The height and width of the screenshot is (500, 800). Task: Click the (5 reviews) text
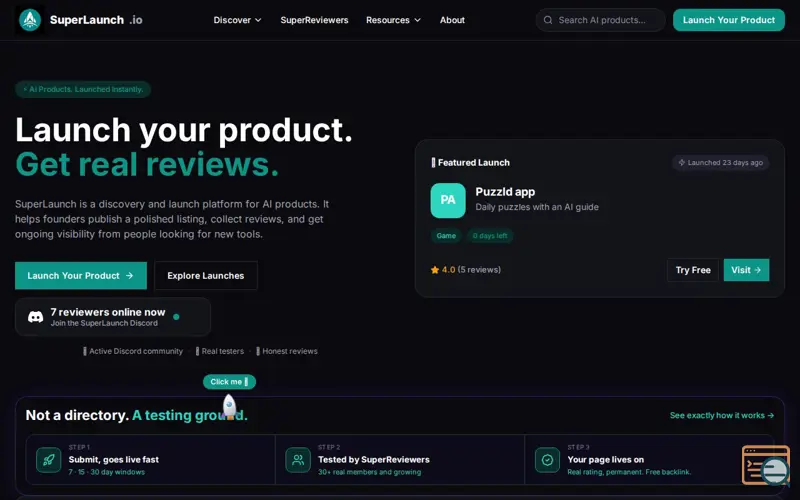[x=479, y=269]
